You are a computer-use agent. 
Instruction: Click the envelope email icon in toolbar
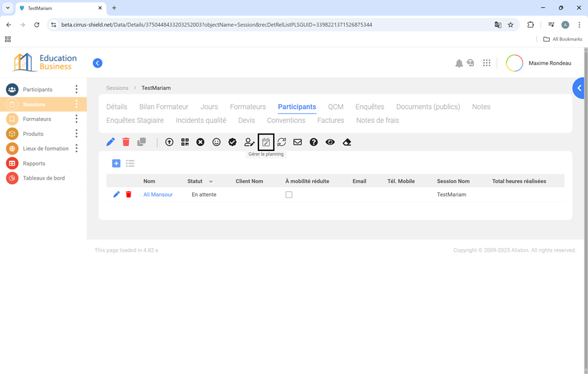pyautogui.click(x=297, y=142)
